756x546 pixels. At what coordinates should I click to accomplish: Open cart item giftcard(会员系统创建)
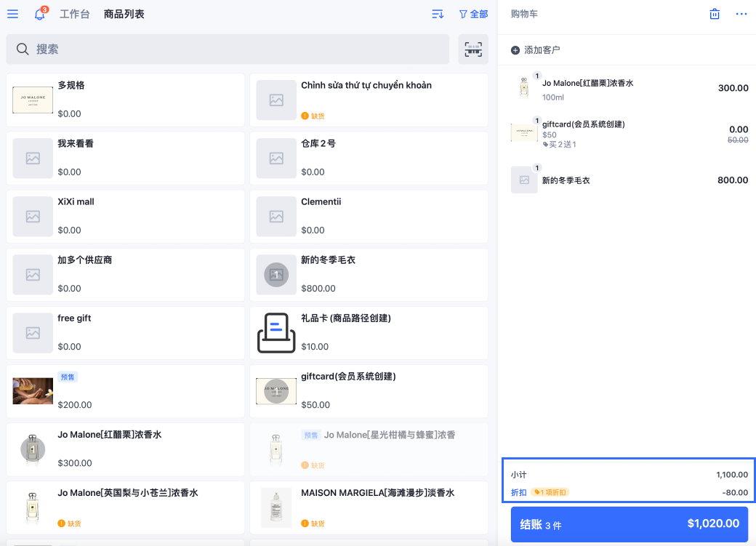click(630, 134)
